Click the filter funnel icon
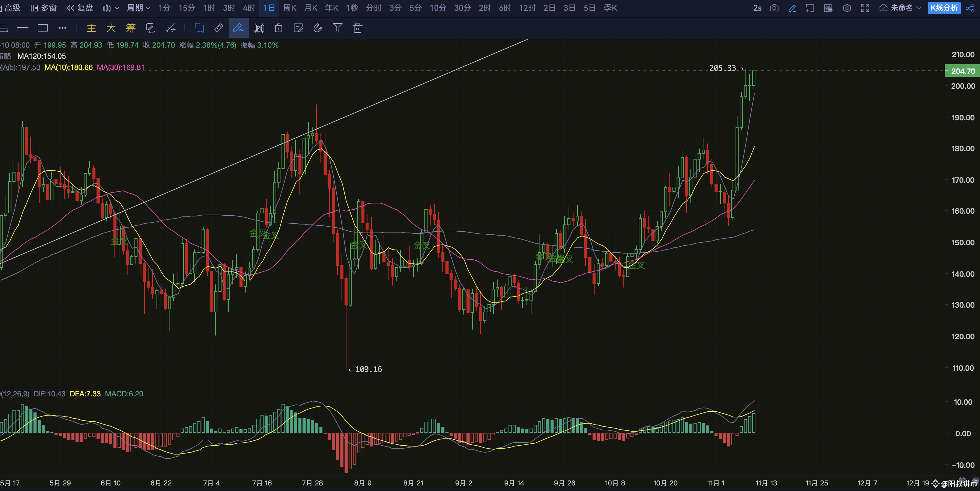The width and height of the screenshot is (980, 491). [338, 28]
